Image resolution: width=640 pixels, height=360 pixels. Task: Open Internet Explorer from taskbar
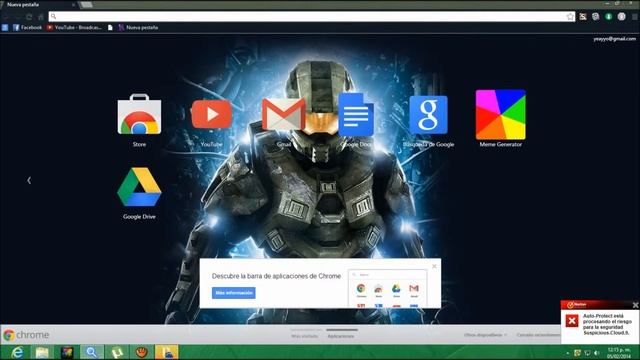click(x=17, y=352)
